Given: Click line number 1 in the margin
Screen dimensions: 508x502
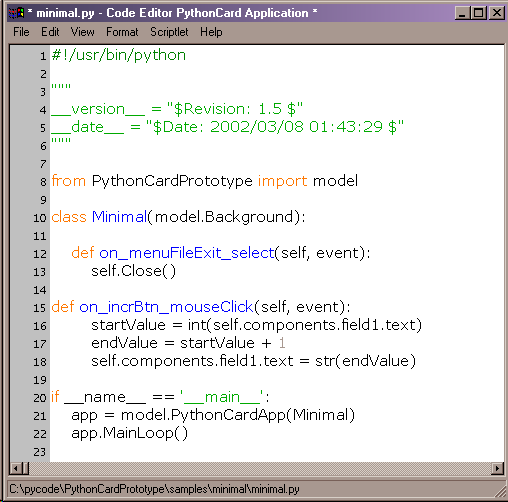Looking at the screenshot, I should pyautogui.click(x=43, y=56).
